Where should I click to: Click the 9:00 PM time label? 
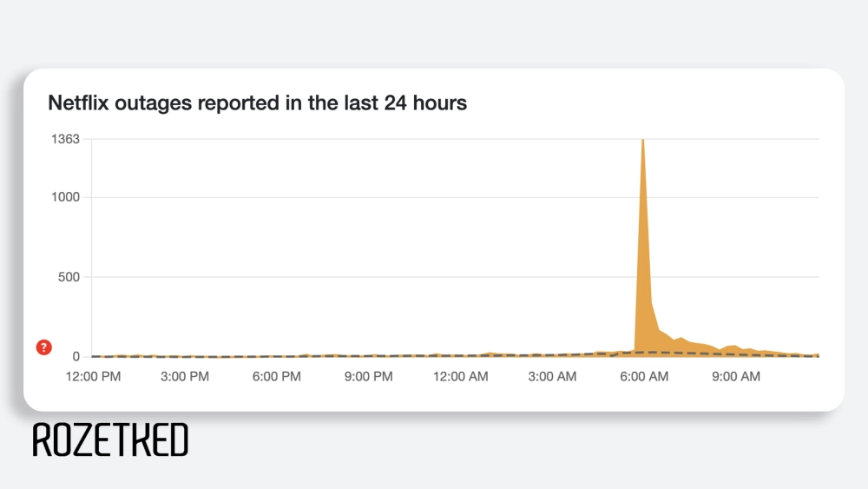(369, 377)
